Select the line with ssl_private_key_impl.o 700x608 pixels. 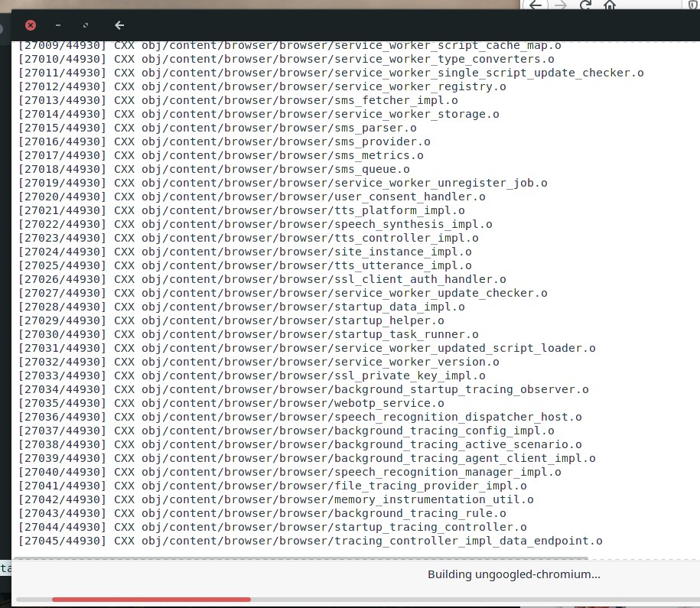pos(252,377)
